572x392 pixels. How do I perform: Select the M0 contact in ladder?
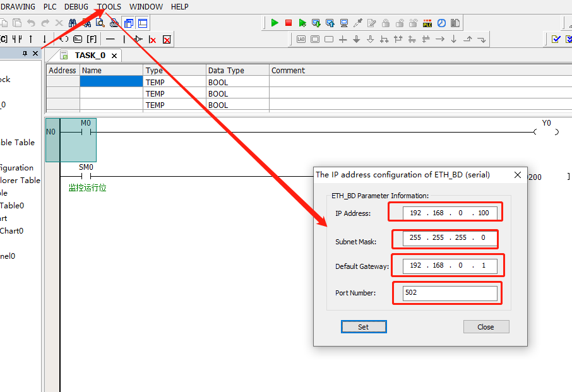86,132
